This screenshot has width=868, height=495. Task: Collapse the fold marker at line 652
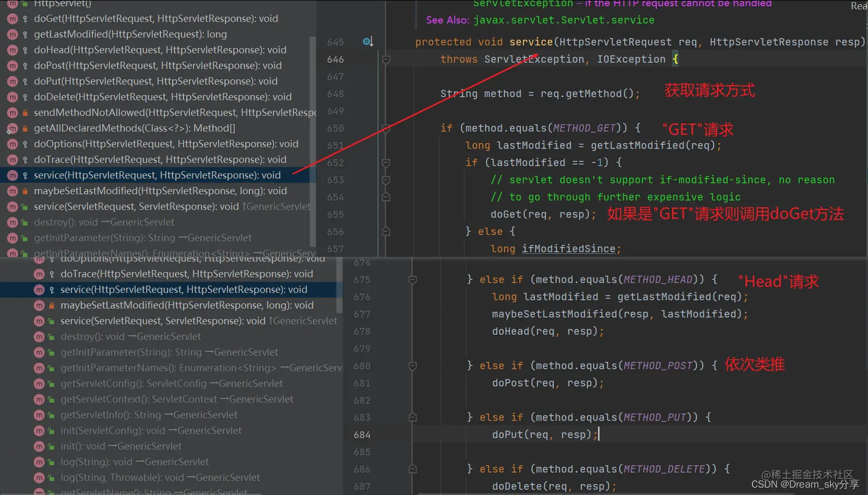point(386,163)
